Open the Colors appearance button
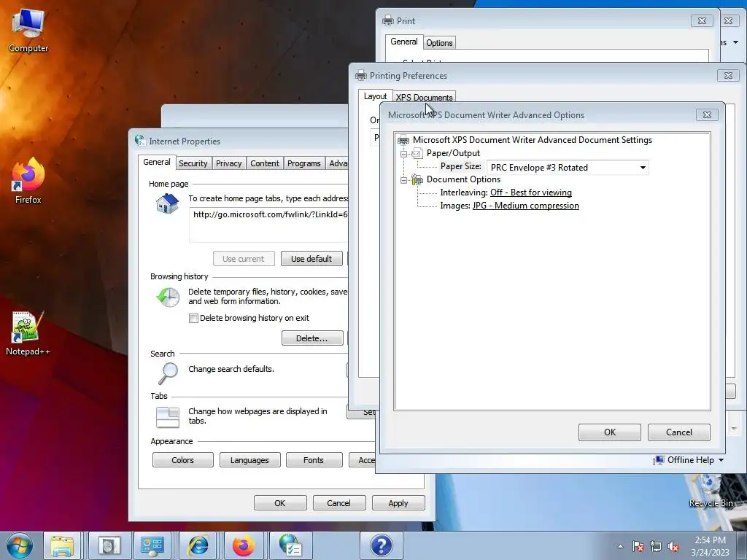Viewport: 747px width, 560px height. click(x=183, y=460)
